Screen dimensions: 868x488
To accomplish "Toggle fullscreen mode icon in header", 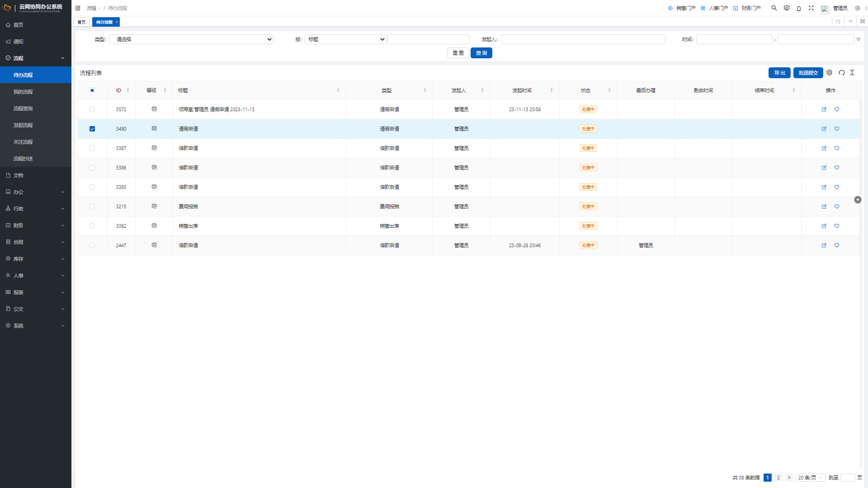I will [x=811, y=8].
